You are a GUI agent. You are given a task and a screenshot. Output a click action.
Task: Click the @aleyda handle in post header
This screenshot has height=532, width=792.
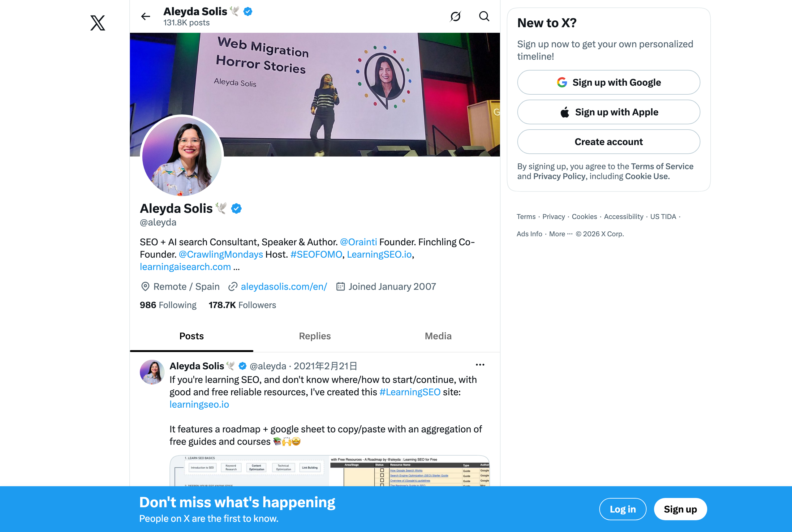pyautogui.click(x=268, y=366)
